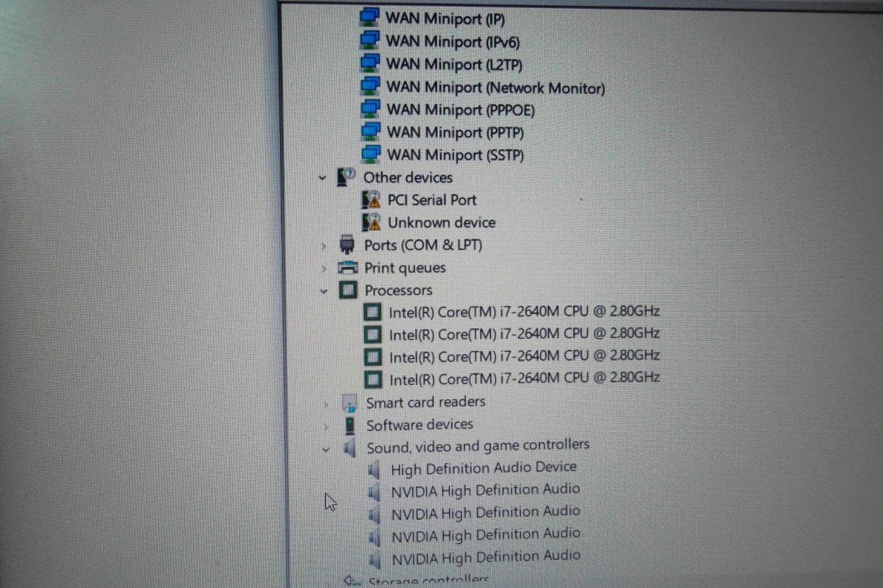Select the 'Ports (COM & LPT)' label
Screen dimensions: 883x588
pyautogui.click(x=423, y=245)
